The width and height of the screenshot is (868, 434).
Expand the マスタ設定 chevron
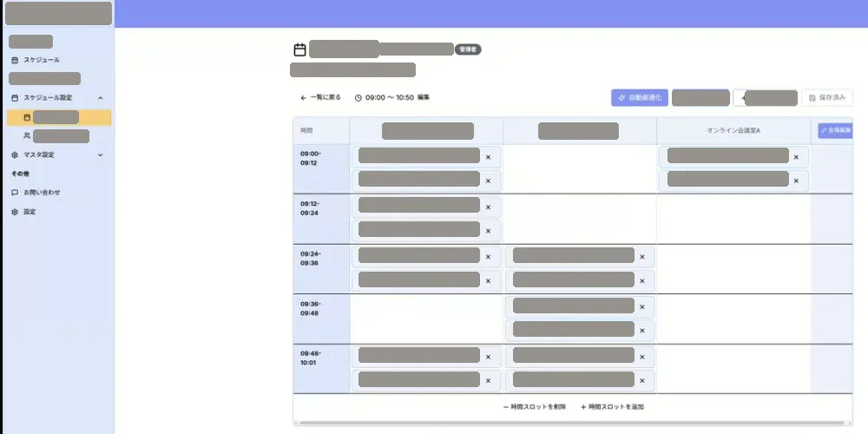click(100, 155)
